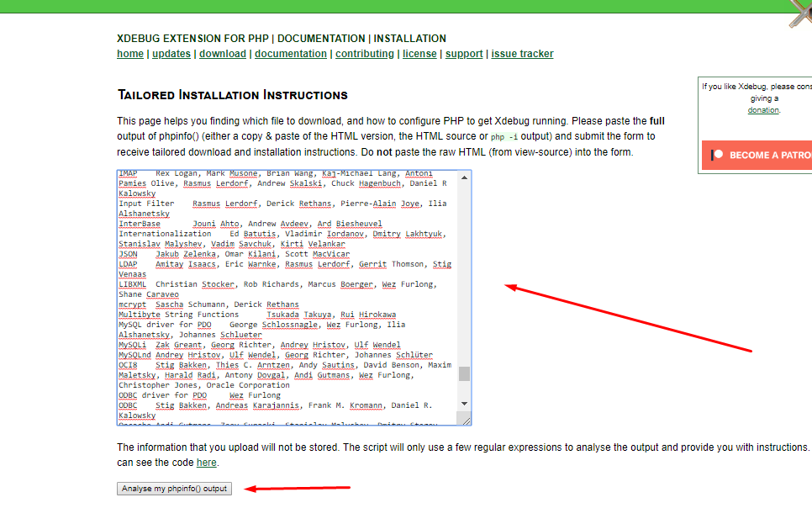Image resolution: width=812 pixels, height=508 pixels.
Task: Go to the updates page
Action: pos(171,54)
